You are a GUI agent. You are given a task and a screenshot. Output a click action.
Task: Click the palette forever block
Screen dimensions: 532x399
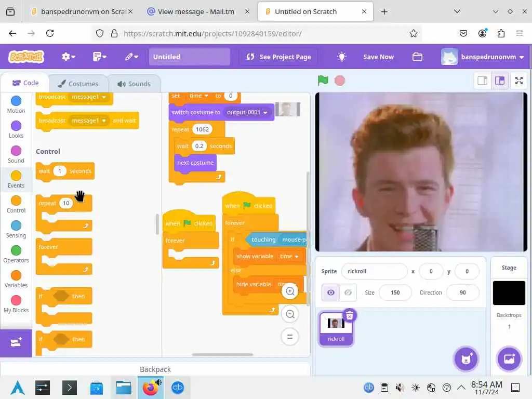(64, 256)
